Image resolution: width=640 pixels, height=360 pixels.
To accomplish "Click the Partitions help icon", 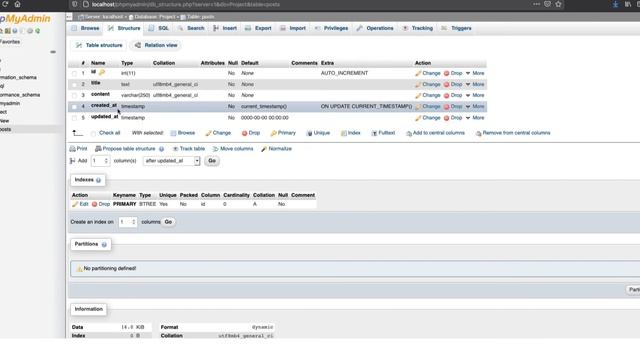I will 104,244.
